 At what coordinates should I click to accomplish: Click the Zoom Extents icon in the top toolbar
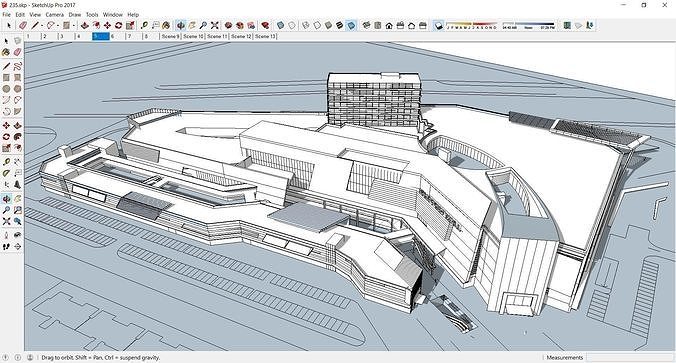coord(214,25)
